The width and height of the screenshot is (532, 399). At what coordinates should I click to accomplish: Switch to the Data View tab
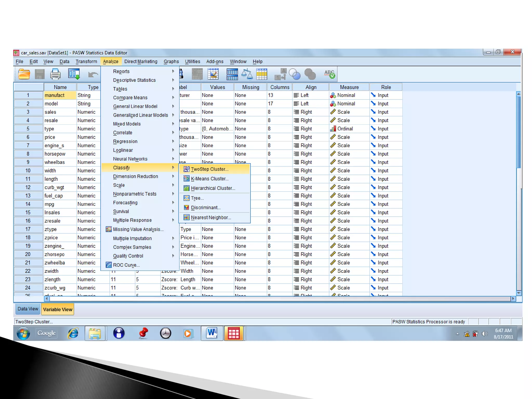click(28, 309)
